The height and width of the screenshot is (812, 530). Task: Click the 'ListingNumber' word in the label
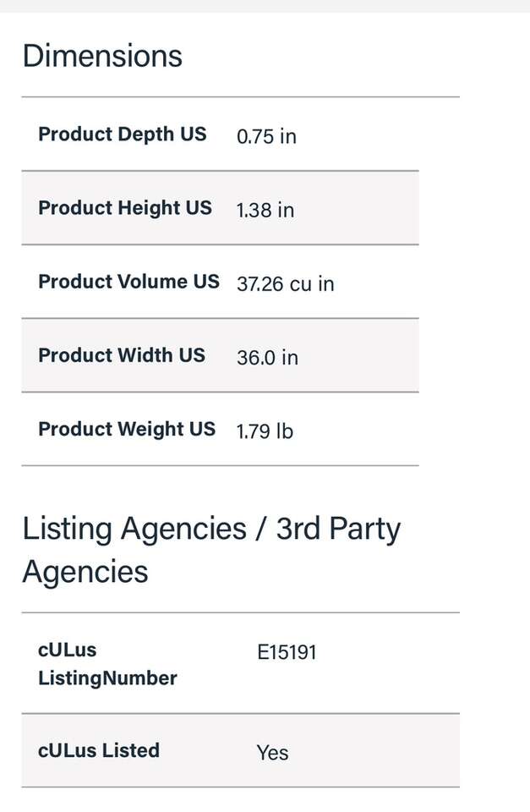click(107, 678)
